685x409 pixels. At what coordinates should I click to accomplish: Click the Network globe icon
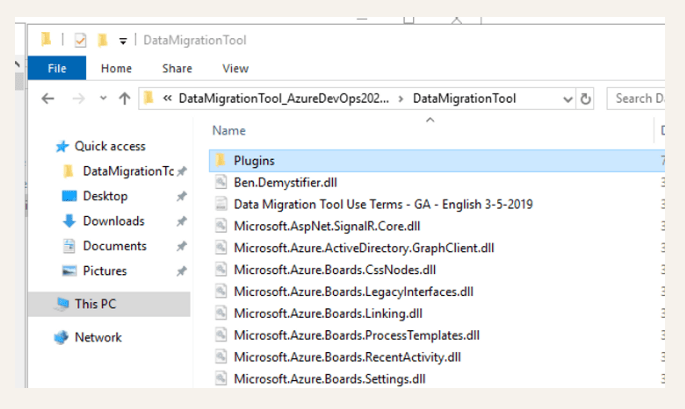[x=61, y=337]
